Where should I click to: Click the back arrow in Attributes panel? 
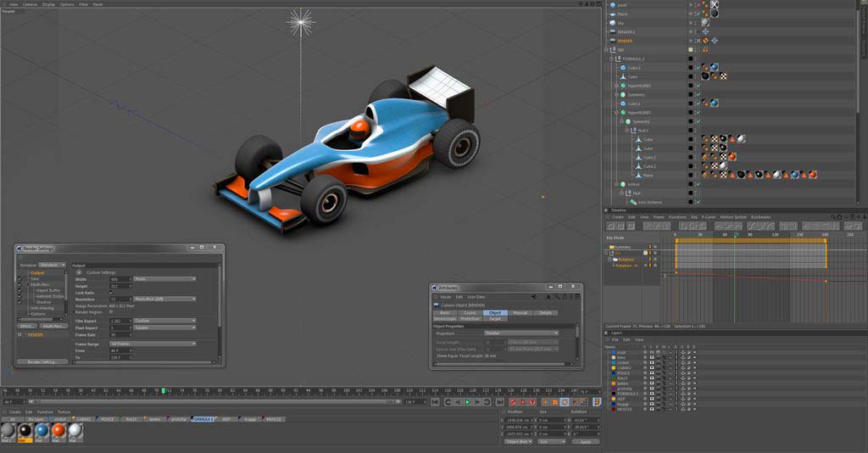point(534,297)
